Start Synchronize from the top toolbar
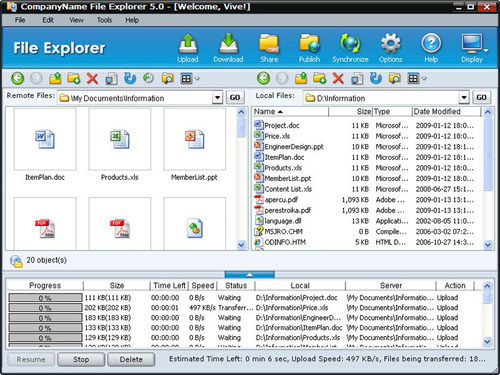The height and width of the screenshot is (375, 500). [350, 48]
